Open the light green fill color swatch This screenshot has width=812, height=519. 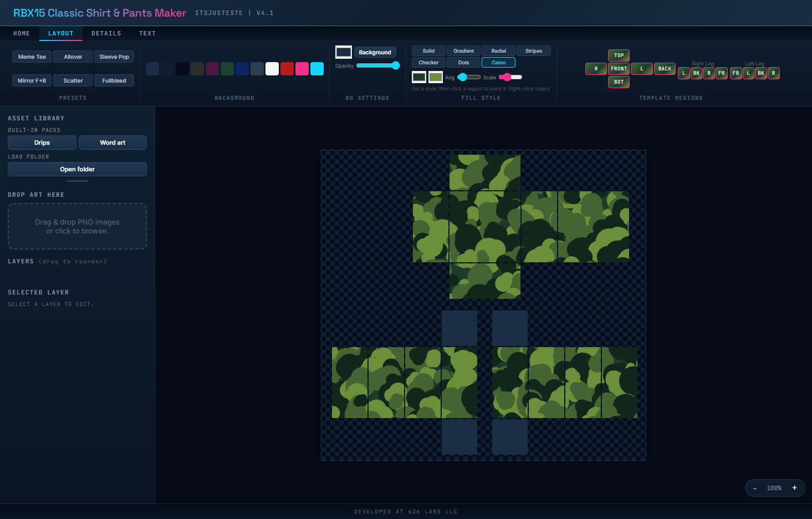click(436, 77)
